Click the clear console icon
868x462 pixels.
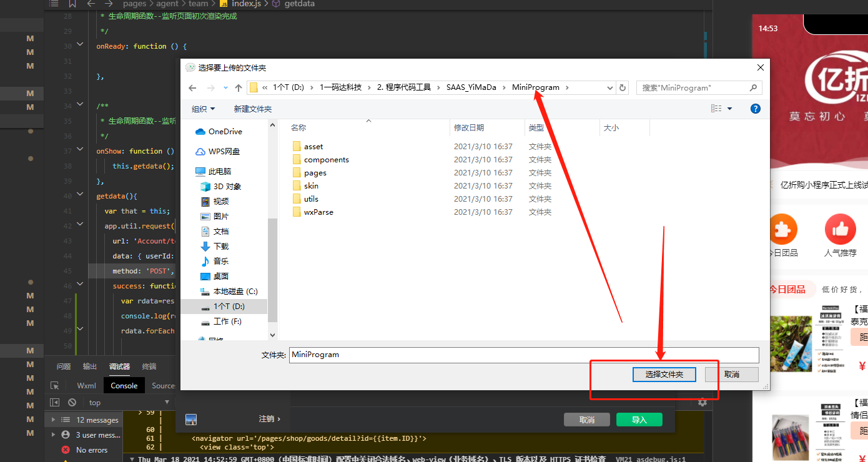[x=72, y=403]
